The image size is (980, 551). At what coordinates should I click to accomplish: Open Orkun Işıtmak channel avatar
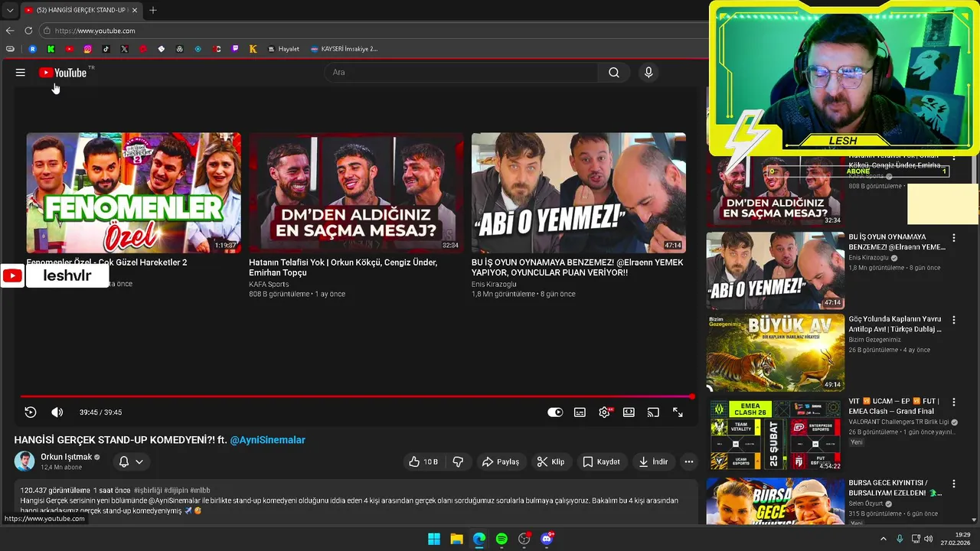(24, 461)
